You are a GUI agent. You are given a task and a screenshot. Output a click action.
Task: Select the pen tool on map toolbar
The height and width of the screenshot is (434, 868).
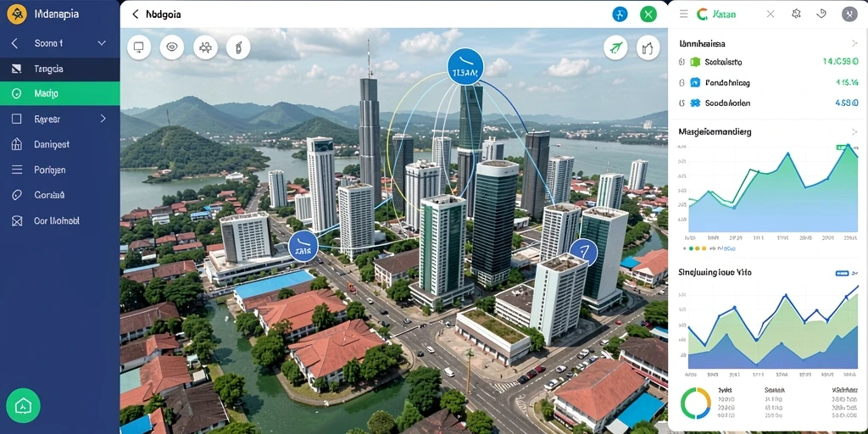pos(238,47)
